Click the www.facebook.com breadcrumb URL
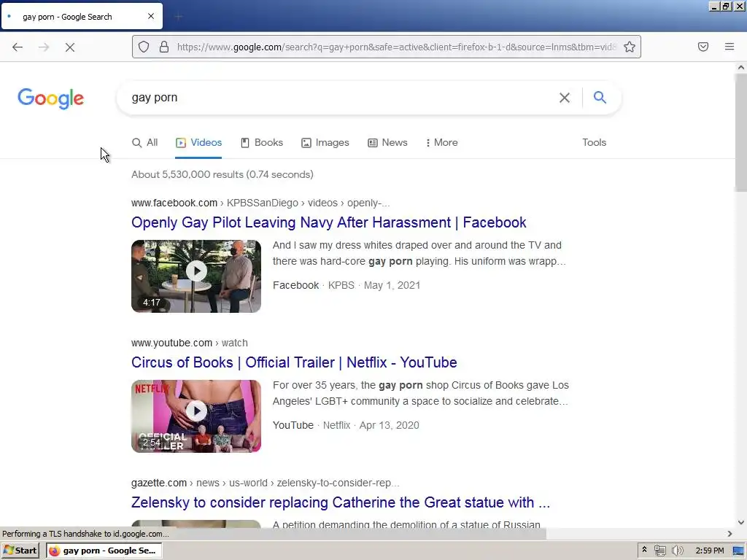The height and width of the screenshot is (560, 747). pos(260,203)
